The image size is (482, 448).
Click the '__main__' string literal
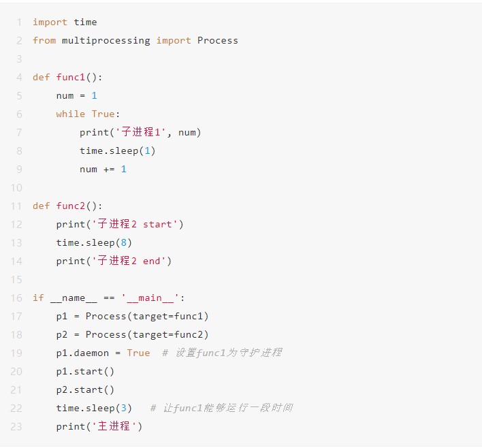(x=152, y=298)
